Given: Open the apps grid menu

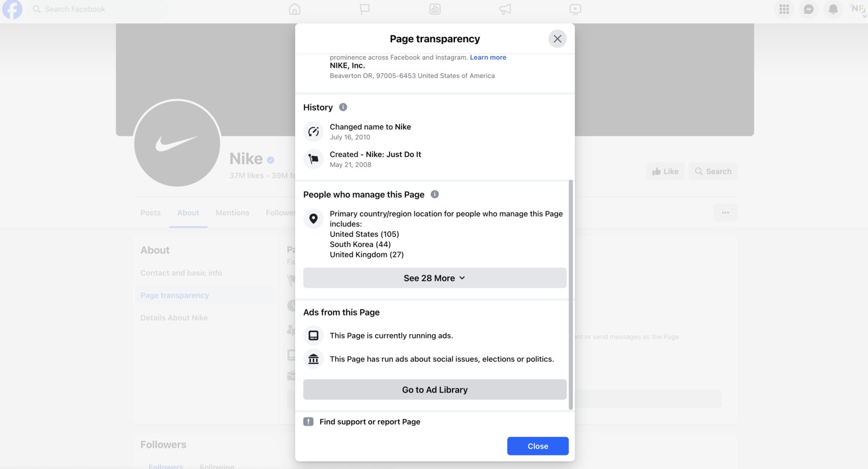Looking at the screenshot, I should (x=784, y=9).
